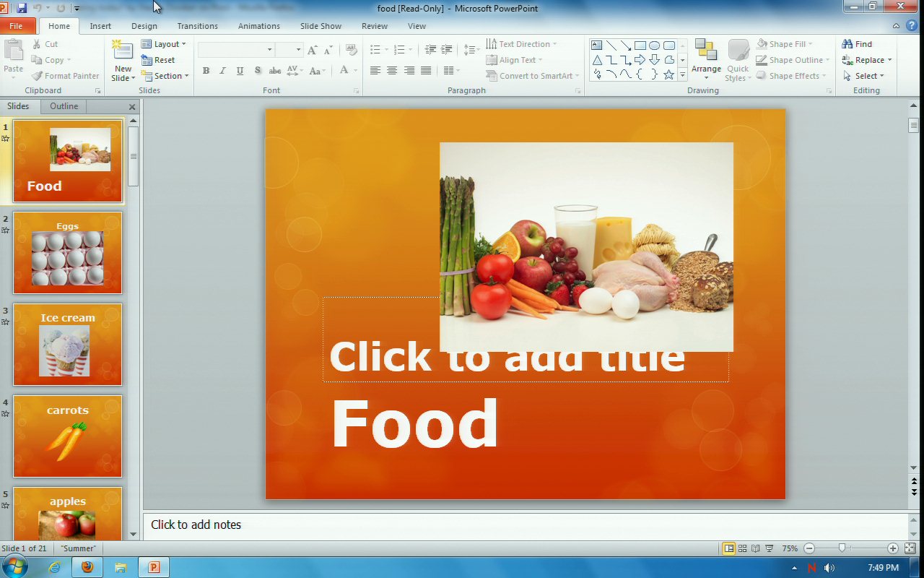The height and width of the screenshot is (578, 924).
Task: Toggle Underline text formatting
Action: click(x=239, y=71)
